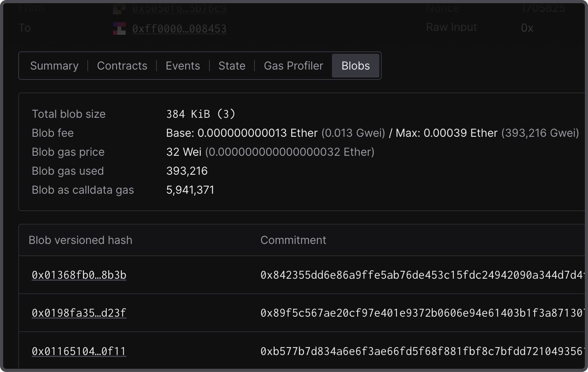Go to the Events tab
The height and width of the screenshot is (372, 588).
tap(183, 66)
